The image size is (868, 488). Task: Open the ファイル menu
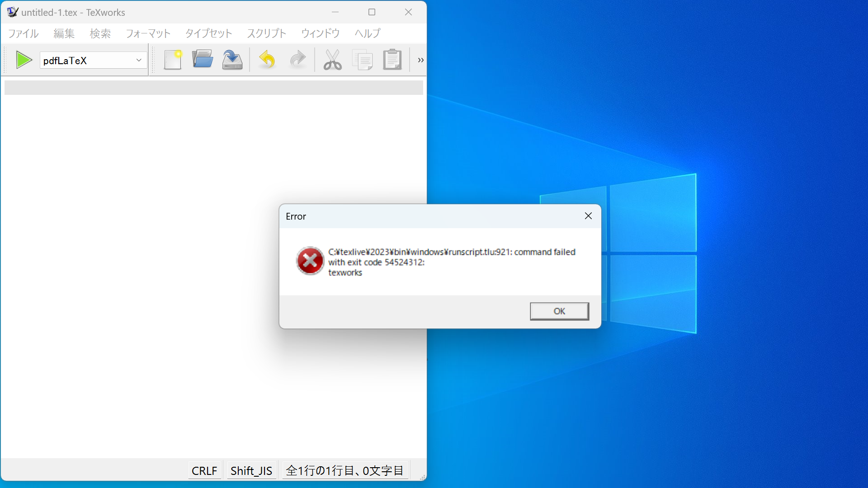tap(24, 33)
